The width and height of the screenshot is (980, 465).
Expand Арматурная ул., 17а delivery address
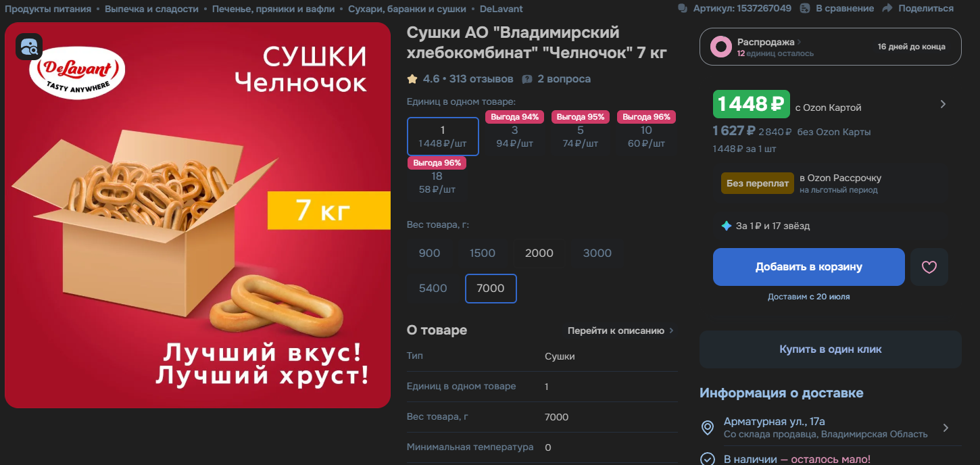coord(946,428)
